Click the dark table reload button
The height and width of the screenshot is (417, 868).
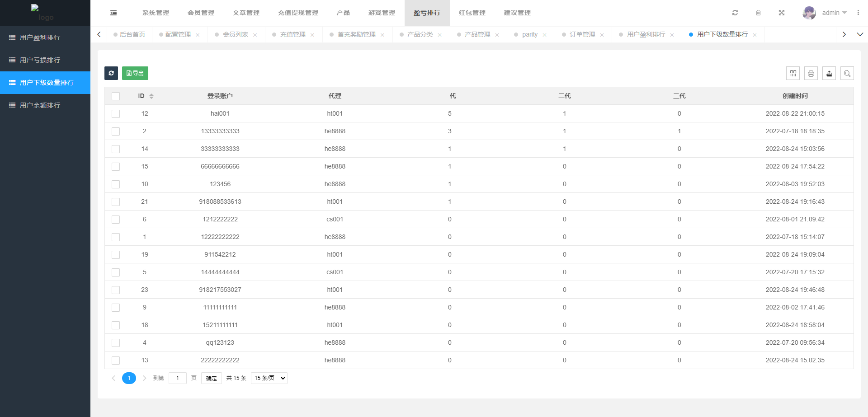click(x=111, y=73)
